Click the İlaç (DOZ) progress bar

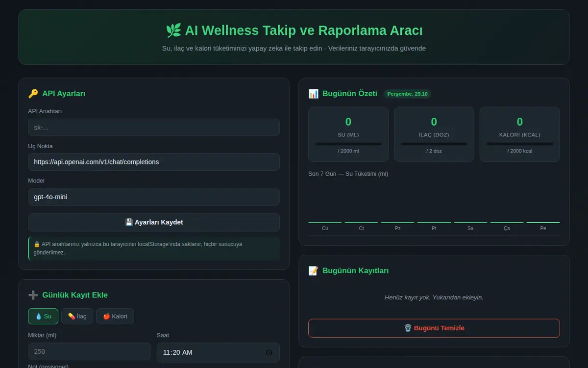pos(434,144)
